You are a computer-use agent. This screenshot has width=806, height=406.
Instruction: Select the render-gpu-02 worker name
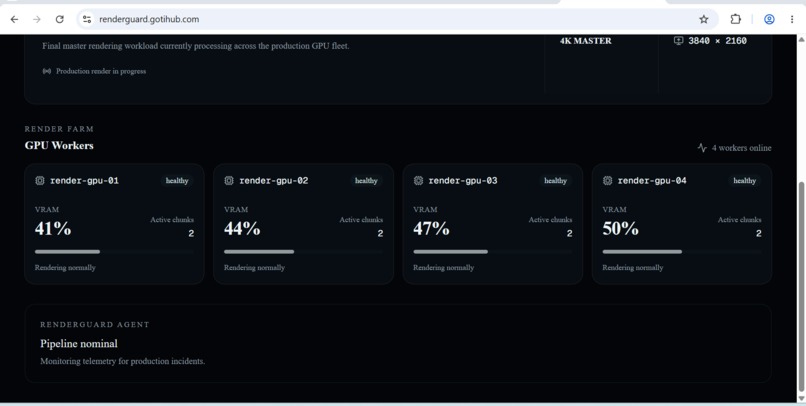pos(273,181)
